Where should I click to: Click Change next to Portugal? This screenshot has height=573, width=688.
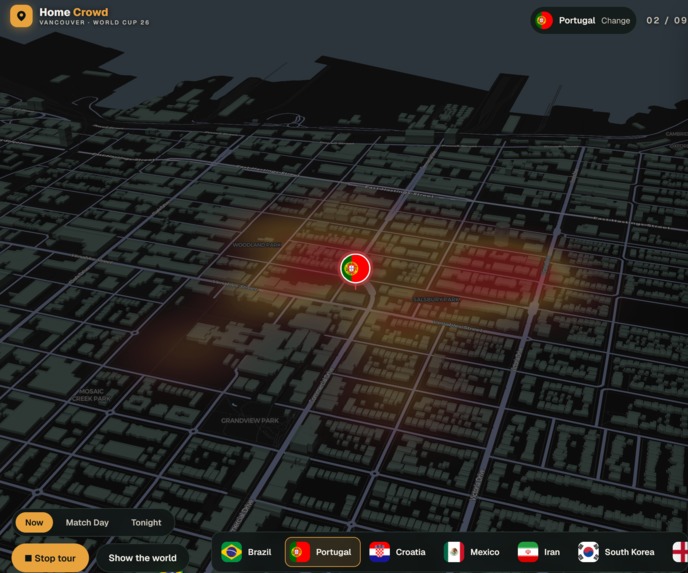click(615, 21)
